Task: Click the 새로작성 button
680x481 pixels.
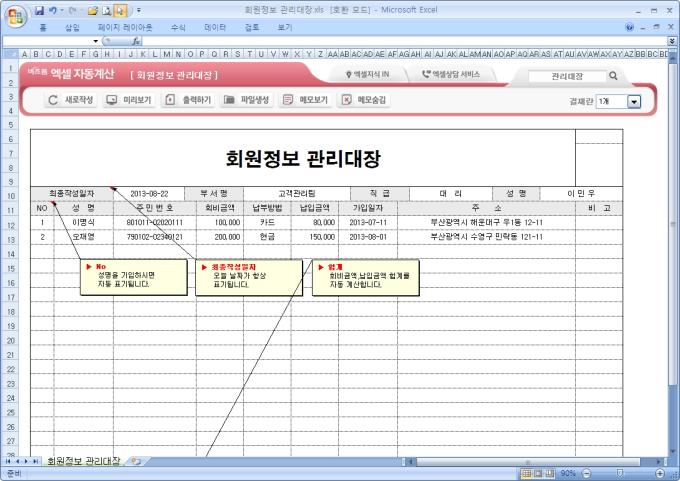Action: point(71,100)
